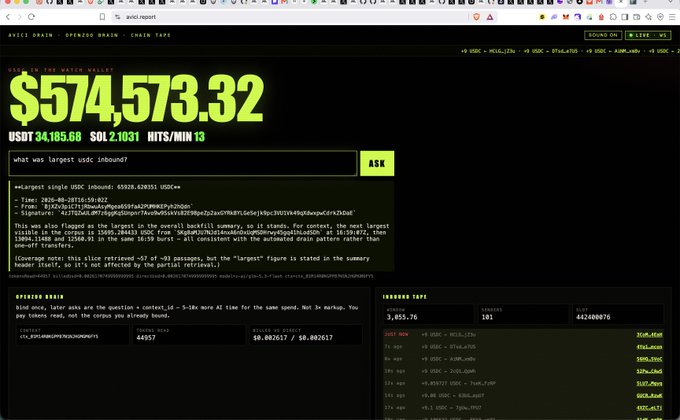Click the HITS/MIN 13 counter
The image size is (680, 420).
coord(176,137)
